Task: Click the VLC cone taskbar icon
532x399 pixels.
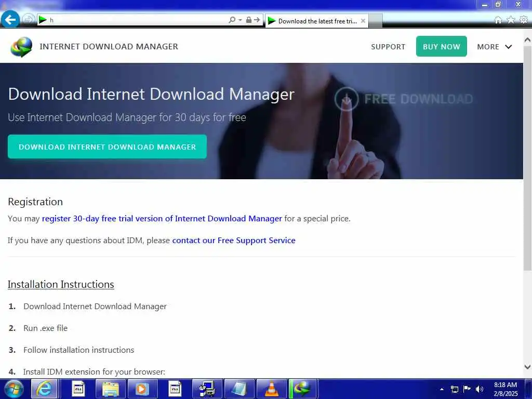Action: click(271, 389)
